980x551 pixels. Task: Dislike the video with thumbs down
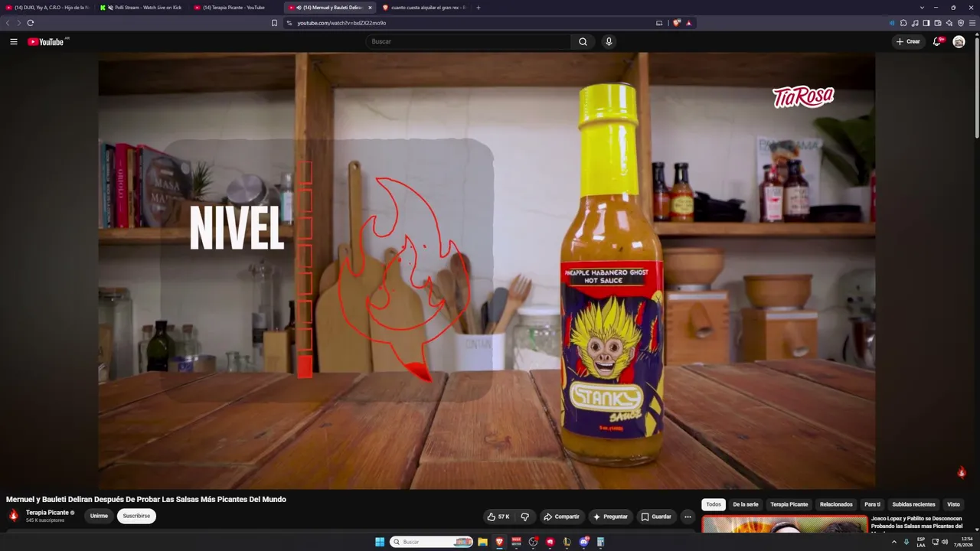[524, 517]
